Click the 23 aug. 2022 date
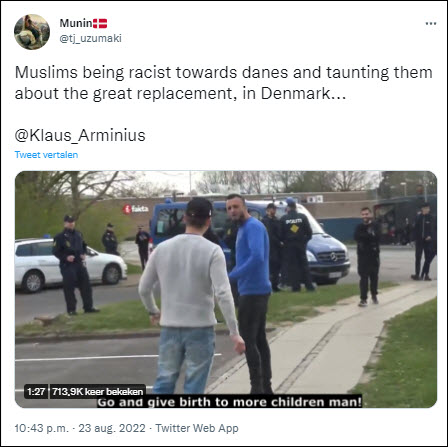 click(x=112, y=428)
